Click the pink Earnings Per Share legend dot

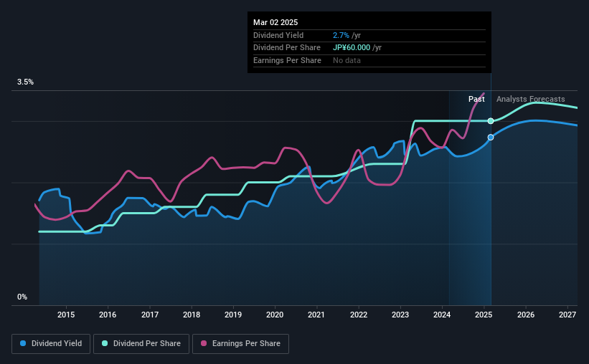[x=204, y=343]
